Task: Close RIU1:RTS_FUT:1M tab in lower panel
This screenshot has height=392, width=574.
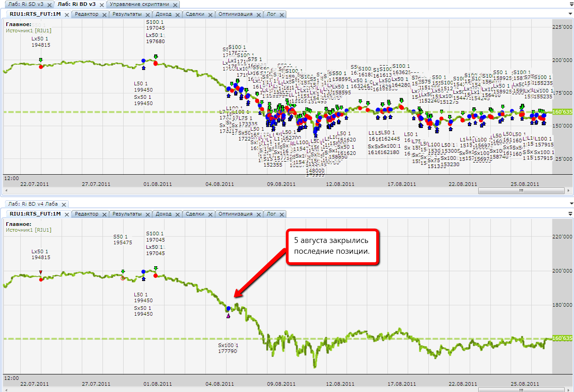Action: coord(67,215)
